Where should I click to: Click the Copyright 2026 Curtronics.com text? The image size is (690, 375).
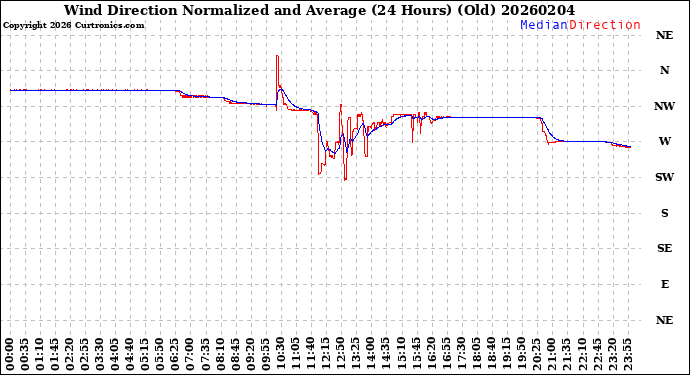coord(73,26)
